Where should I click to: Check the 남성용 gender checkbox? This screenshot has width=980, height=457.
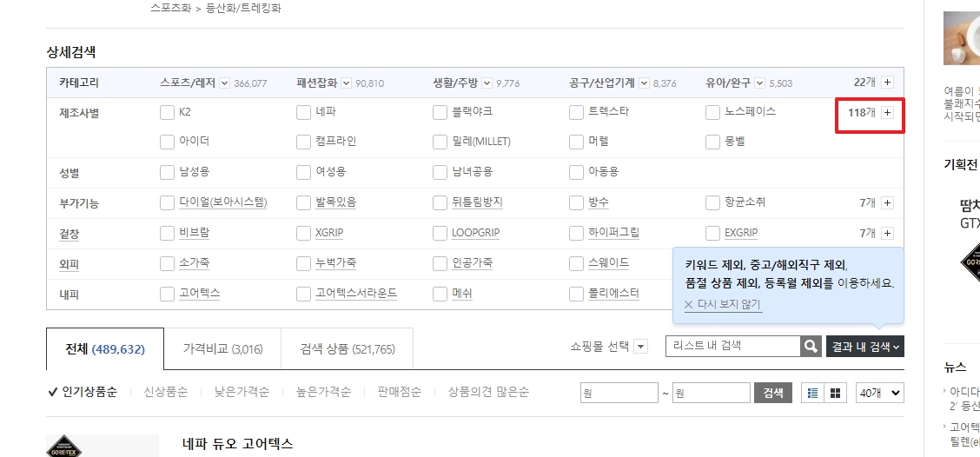(167, 172)
